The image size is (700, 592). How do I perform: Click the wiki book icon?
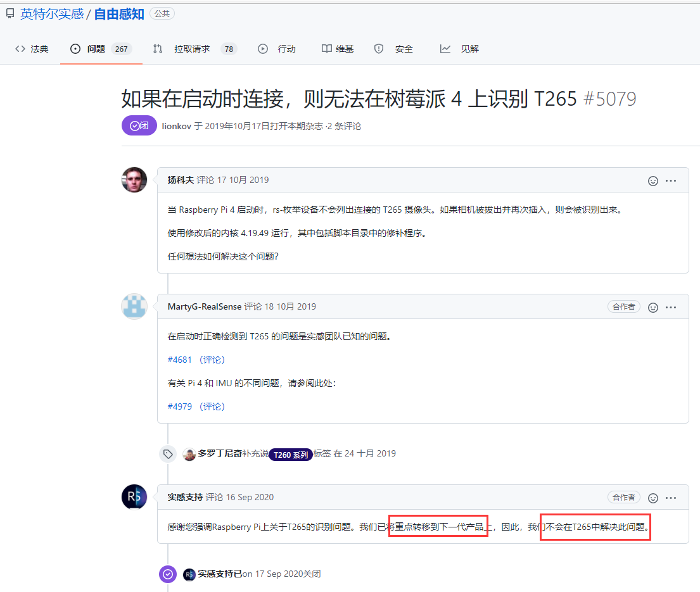327,49
